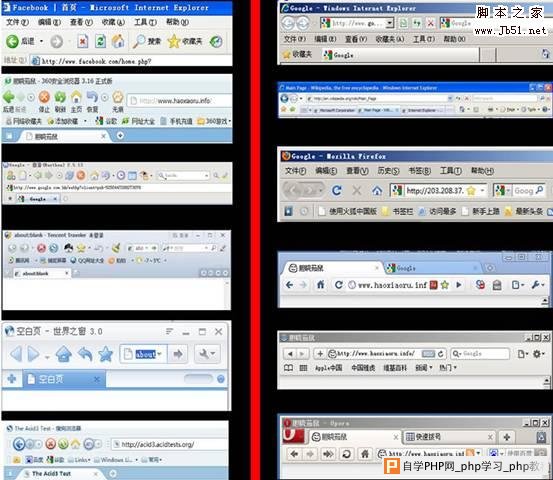Expand address dropdown arrow in Opera
Image resolution: width=553 pixels, height=480 pixels.
(478, 453)
